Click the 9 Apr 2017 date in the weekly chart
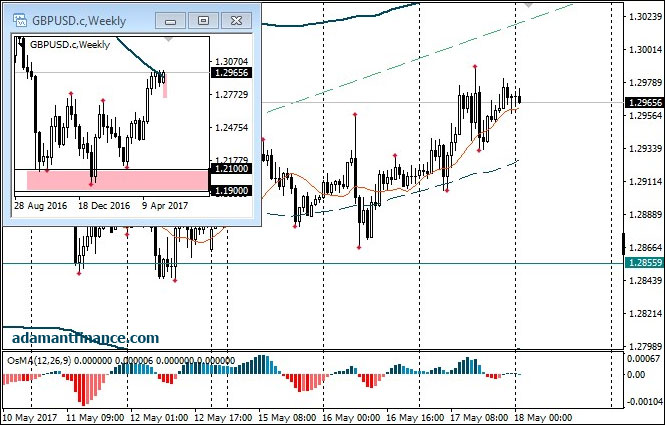Viewport: 665px width, 425px height. [x=165, y=206]
